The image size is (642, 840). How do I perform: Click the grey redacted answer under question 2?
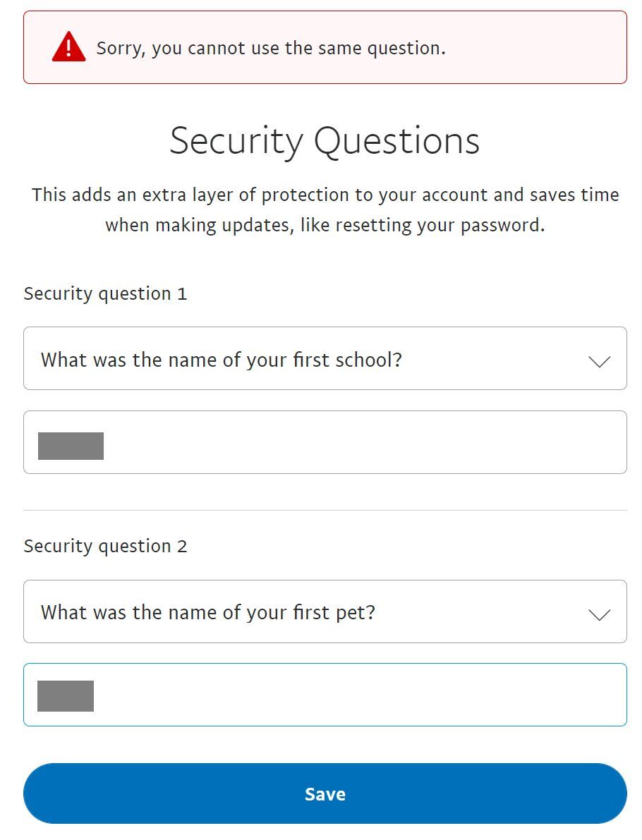[x=66, y=696]
